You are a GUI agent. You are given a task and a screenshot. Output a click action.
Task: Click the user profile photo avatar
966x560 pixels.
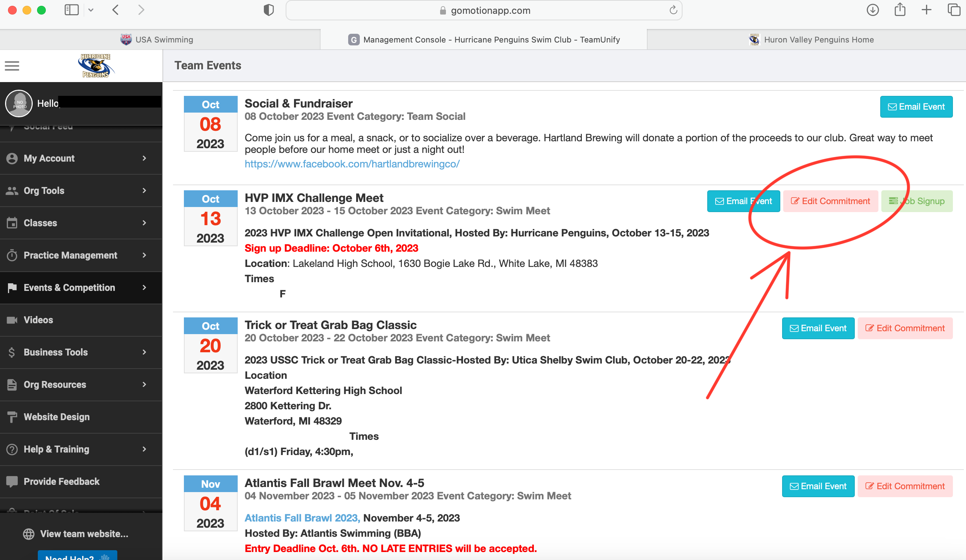click(x=19, y=104)
